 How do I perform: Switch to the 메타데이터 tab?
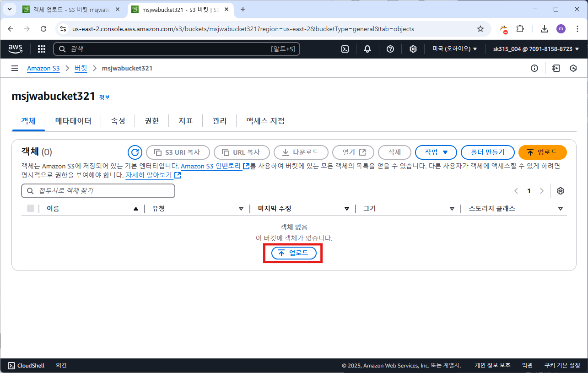click(73, 121)
